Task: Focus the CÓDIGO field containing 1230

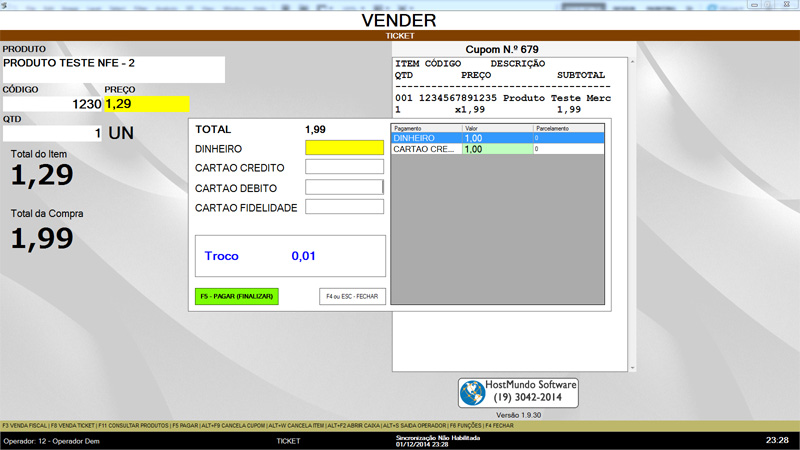Action: point(52,103)
